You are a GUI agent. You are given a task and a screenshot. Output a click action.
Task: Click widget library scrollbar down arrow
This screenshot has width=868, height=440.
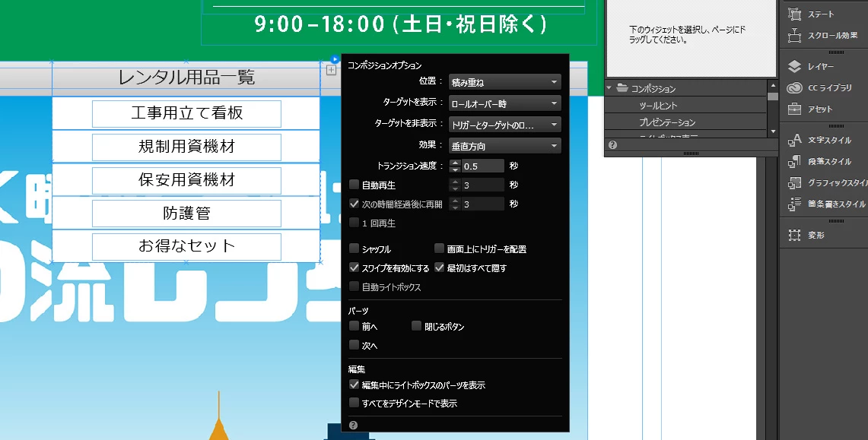coord(774,132)
